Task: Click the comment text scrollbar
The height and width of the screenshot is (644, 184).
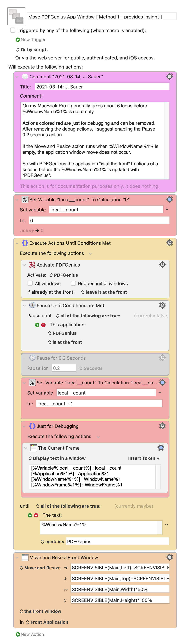Action: click(166, 141)
